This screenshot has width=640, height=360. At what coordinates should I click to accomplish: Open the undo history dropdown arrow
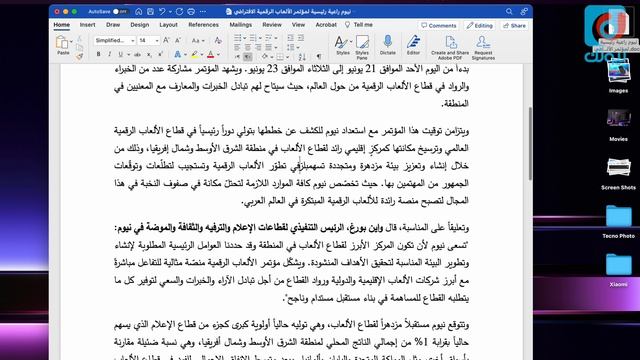(x=170, y=12)
